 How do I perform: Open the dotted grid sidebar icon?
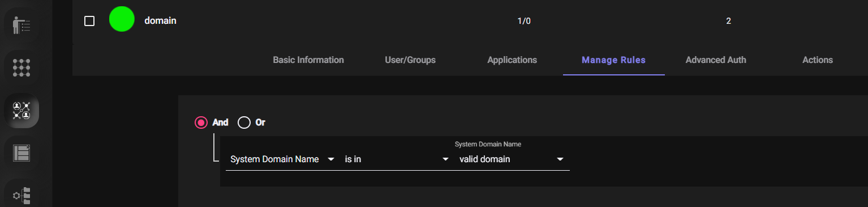click(x=22, y=68)
